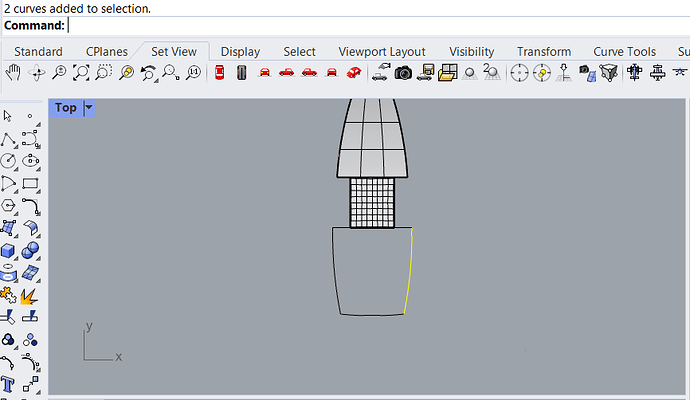The width and height of the screenshot is (690, 400).
Task: Select the Circle tool in sidebar
Action: point(8,161)
